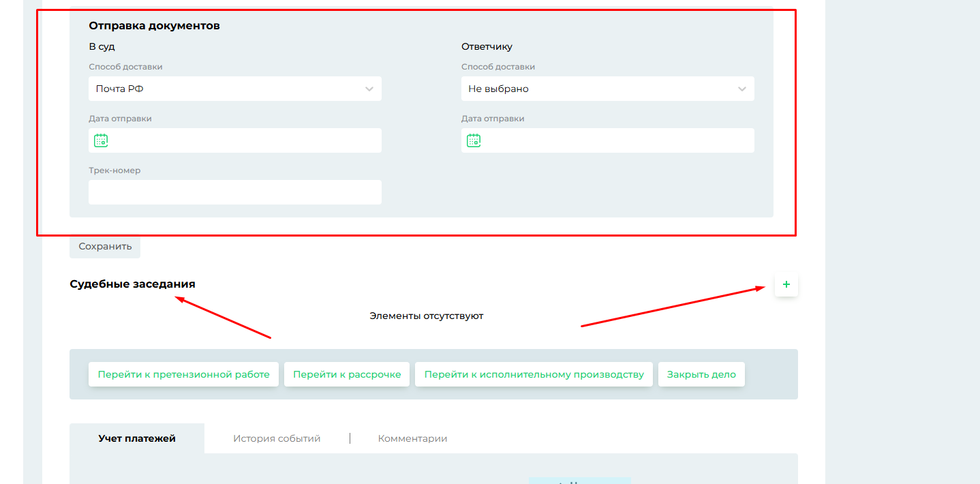The width and height of the screenshot is (980, 484).
Task: Select the Не выбрано defendant delivery value
Action: (x=498, y=89)
